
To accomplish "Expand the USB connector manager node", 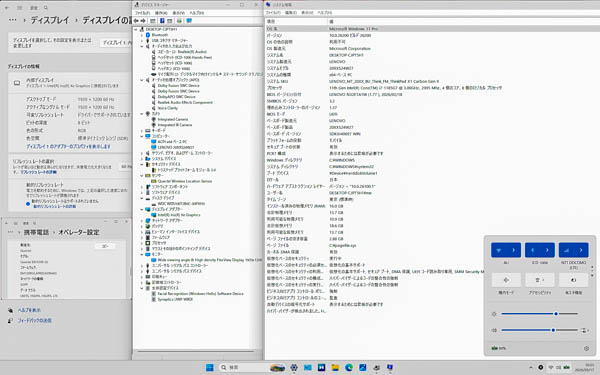I will click(142, 41).
